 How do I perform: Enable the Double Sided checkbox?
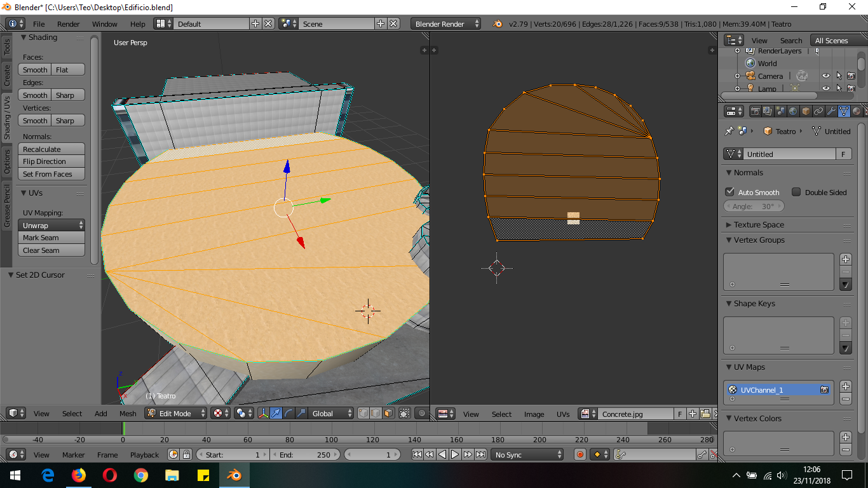coord(796,192)
